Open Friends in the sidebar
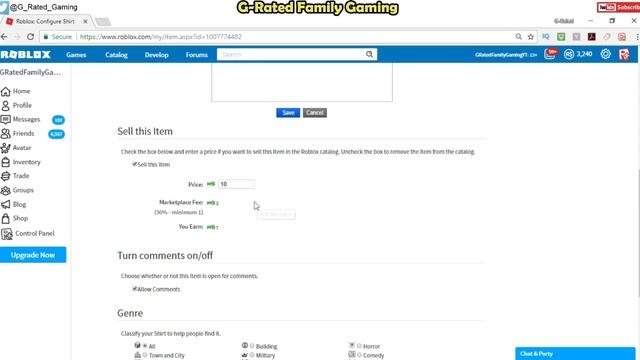Image resolution: width=640 pixels, height=360 pixels. [x=18, y=133]
